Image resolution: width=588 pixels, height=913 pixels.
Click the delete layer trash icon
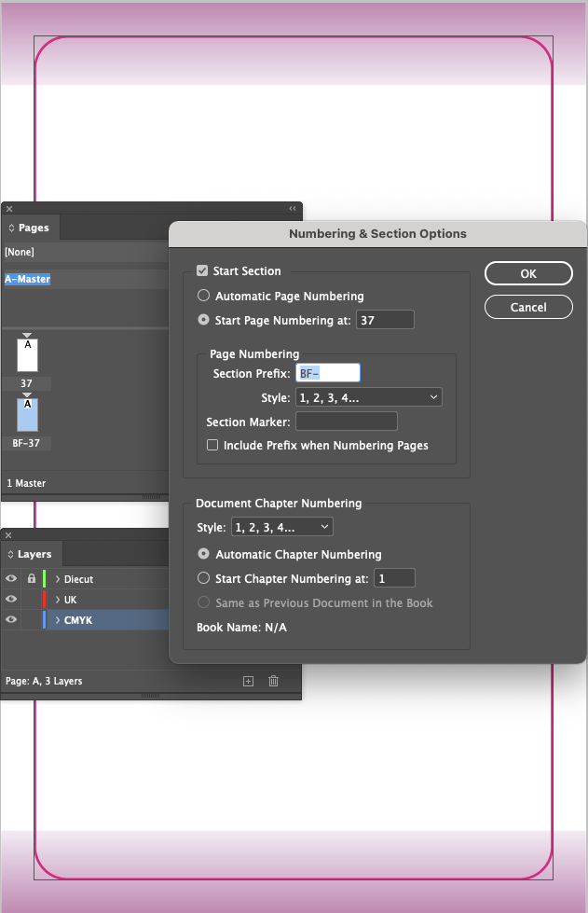(273, 682)
